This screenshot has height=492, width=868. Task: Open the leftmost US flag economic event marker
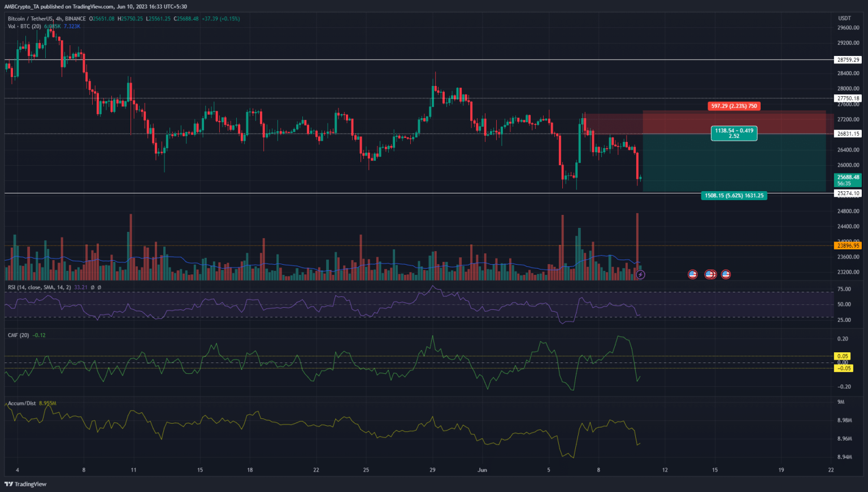tap(692, 274)
